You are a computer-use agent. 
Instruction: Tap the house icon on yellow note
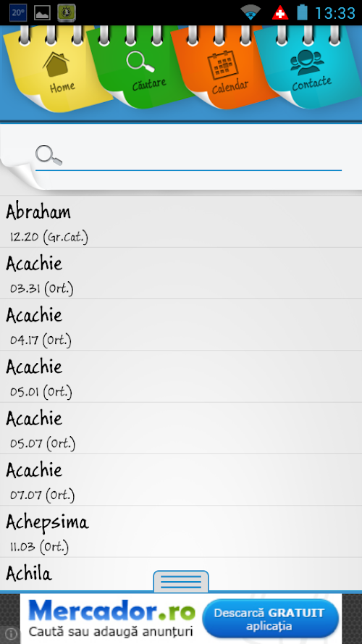pos(56,64)
